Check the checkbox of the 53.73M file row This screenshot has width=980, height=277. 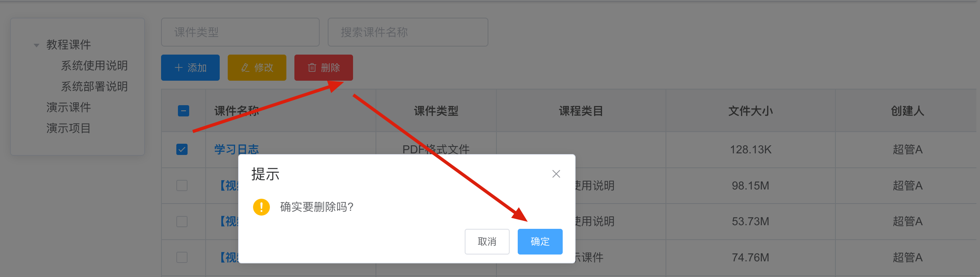tap(182, 222)
